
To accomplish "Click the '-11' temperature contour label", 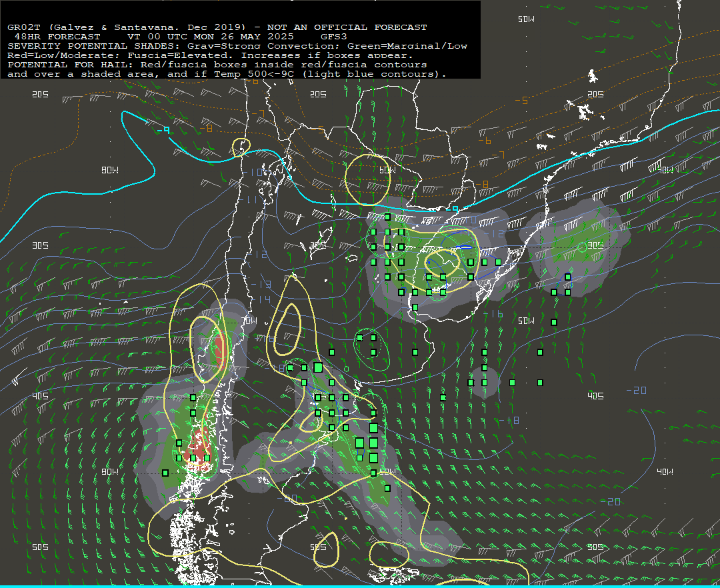I will click(247, 199).
